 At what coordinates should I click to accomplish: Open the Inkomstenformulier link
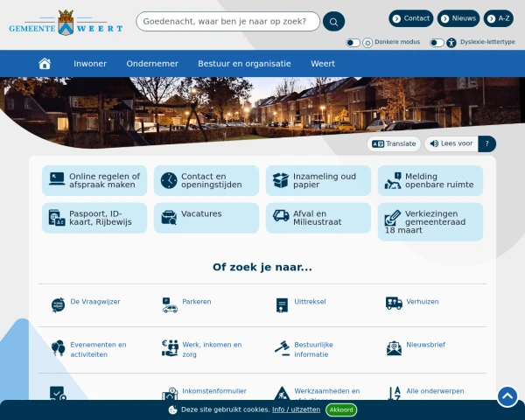tap(214, 391)
